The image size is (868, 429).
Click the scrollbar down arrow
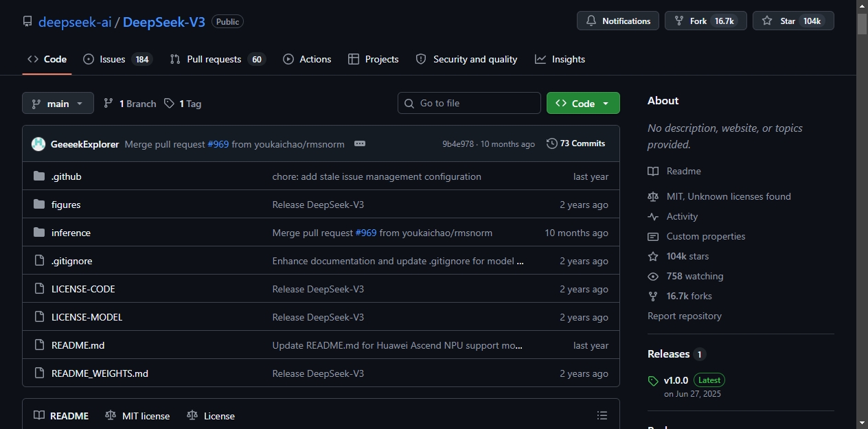(x=862, y=423)
